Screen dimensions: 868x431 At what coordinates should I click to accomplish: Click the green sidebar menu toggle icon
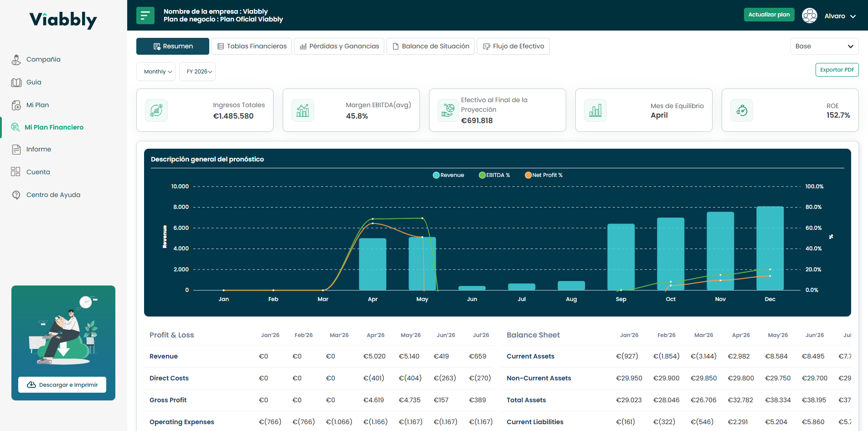click(x=145, y=16)
